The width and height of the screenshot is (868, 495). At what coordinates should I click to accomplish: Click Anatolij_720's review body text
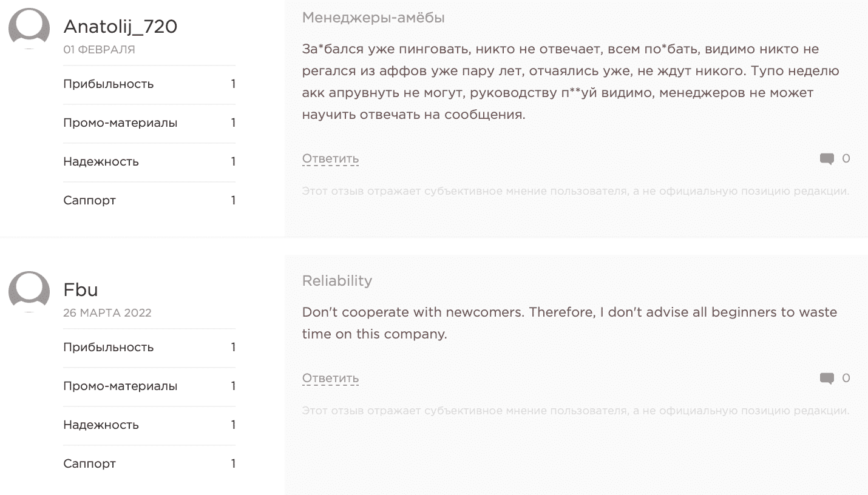pyautogui.click(x=569, y=81)
